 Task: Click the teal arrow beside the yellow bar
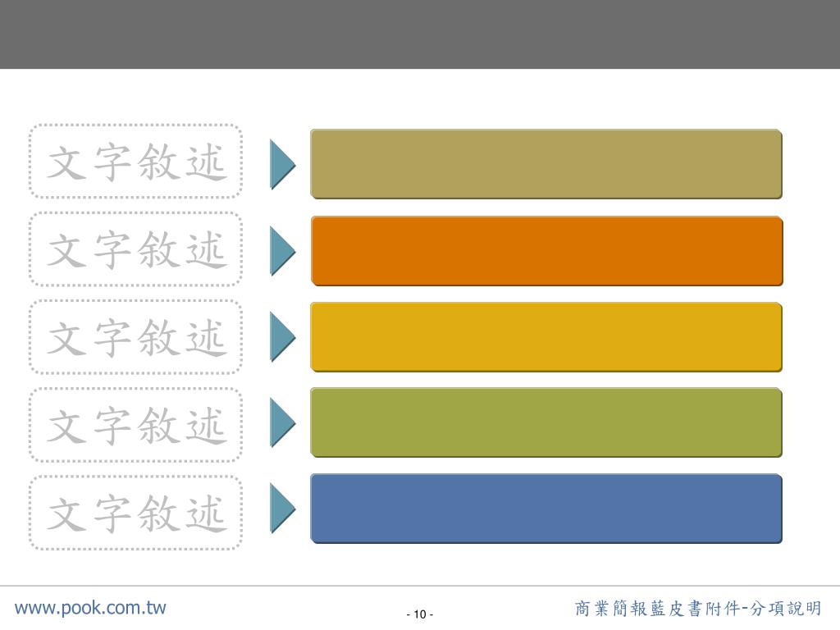pyautogui.click(x=282, y=337)
